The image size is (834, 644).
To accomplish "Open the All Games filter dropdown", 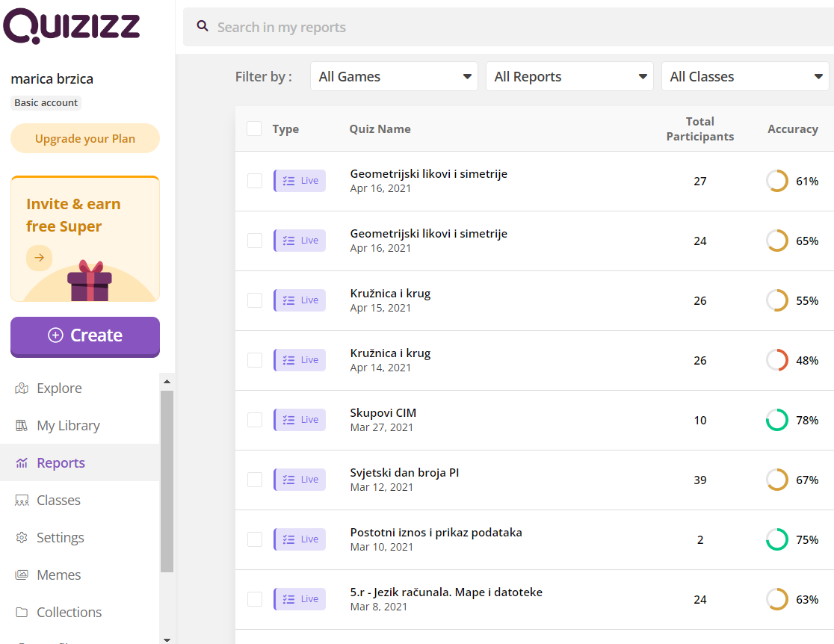I will [x=394, y=76].
